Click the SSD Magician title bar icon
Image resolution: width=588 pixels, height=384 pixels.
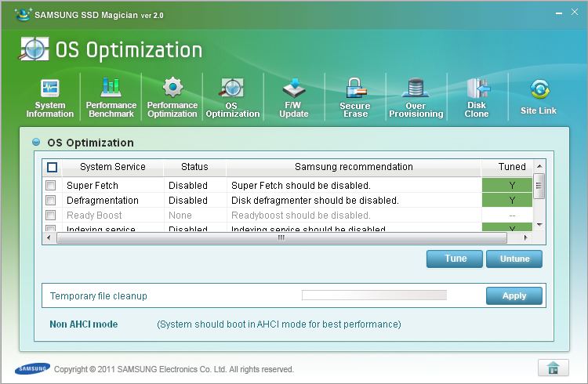pos(23,14)
